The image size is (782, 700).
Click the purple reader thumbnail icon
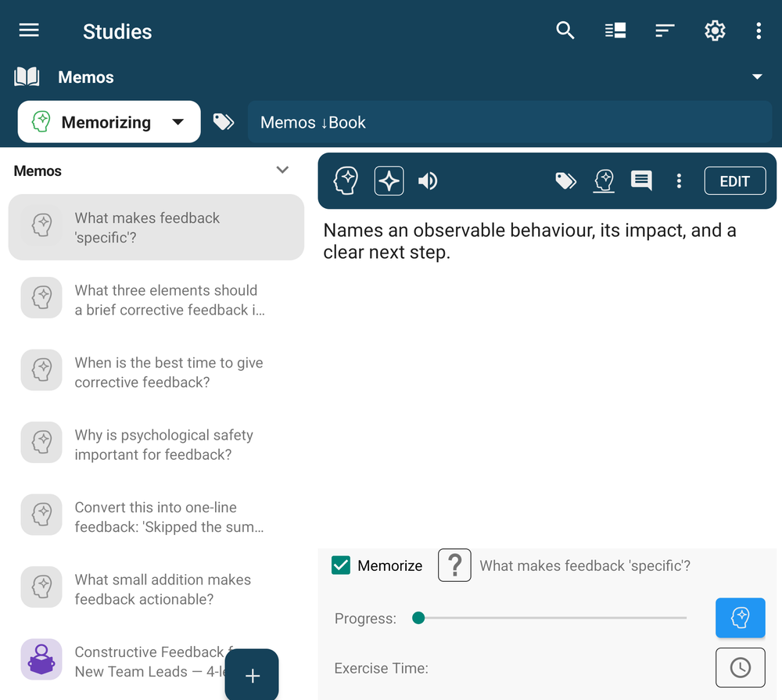(x=41, y=659)
